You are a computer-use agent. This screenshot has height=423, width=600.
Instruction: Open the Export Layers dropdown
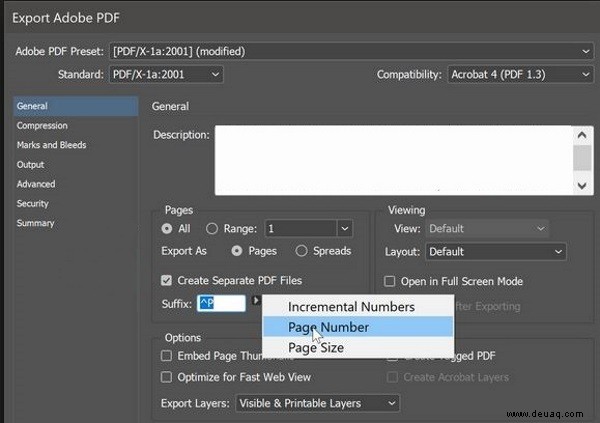[318, 403]
